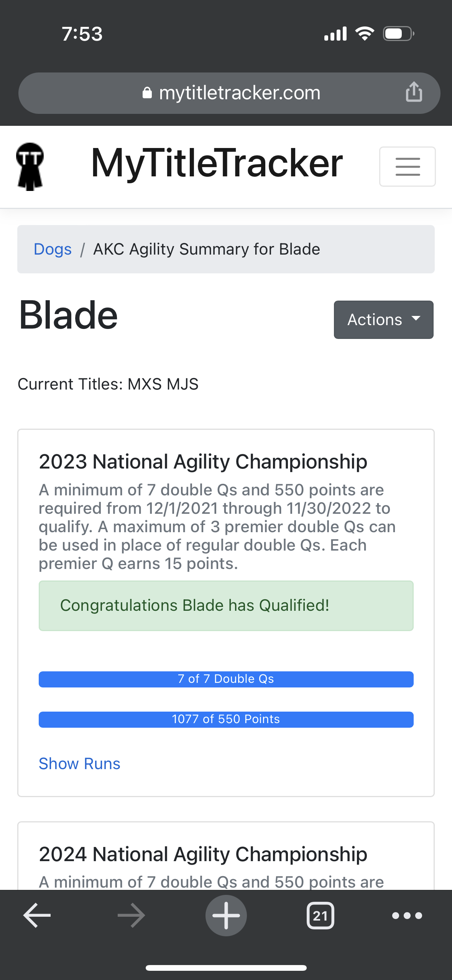Image resolution: width=452 pixels, height=980 pixels.
Task: Tap the mytitletracker.com address bar
Action: pos(240,93)
